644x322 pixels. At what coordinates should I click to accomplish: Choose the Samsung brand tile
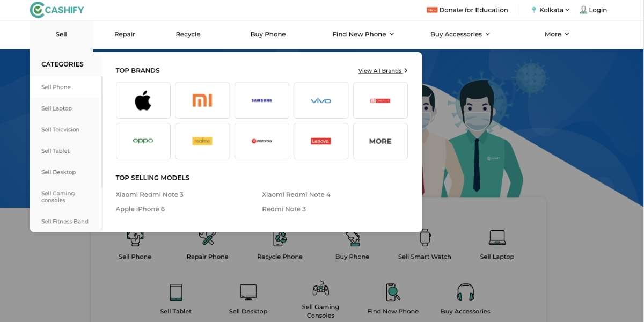pos(261,100)
